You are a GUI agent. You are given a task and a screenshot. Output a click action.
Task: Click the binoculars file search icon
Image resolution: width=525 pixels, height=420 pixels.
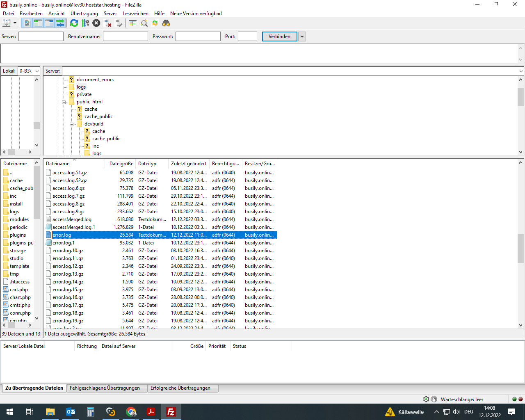tap(166, 23)
